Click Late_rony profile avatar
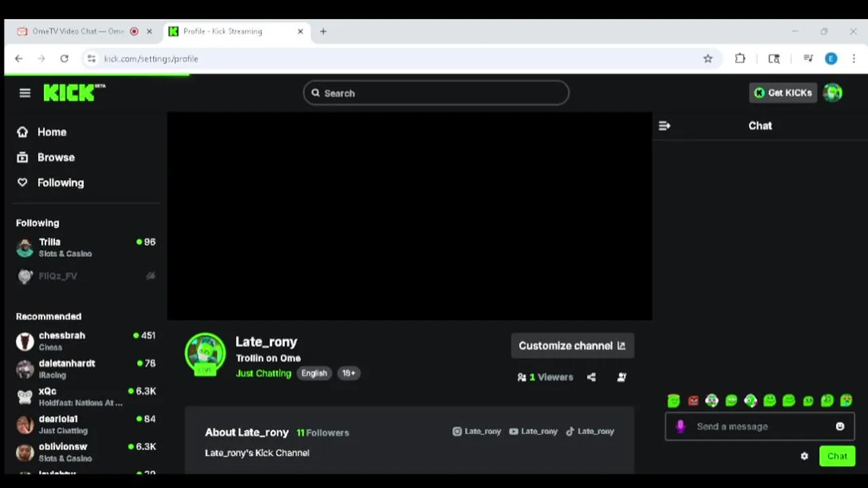 [205, 354]
